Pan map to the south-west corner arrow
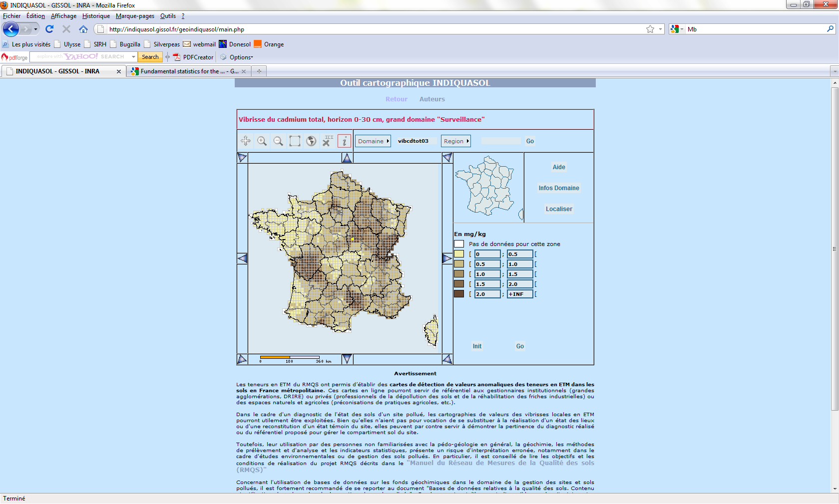Screen dimensions: 839x504 (x=242, y=359)
